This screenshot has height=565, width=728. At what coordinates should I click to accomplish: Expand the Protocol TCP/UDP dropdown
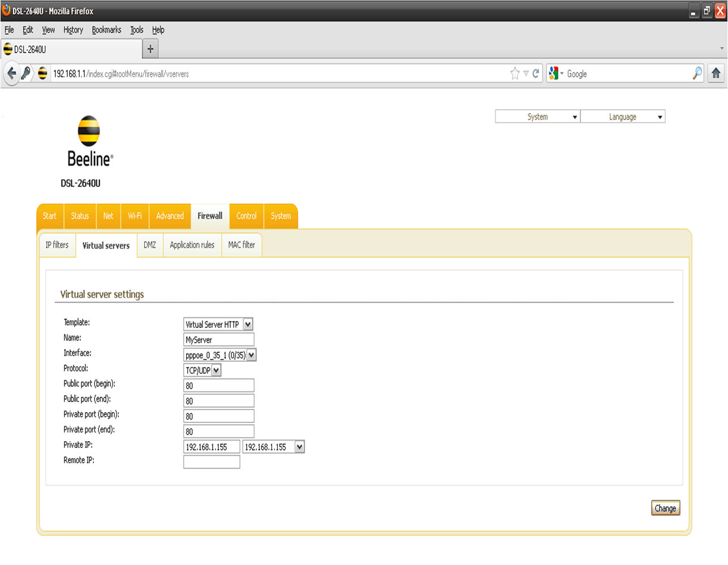coord(216,370)
